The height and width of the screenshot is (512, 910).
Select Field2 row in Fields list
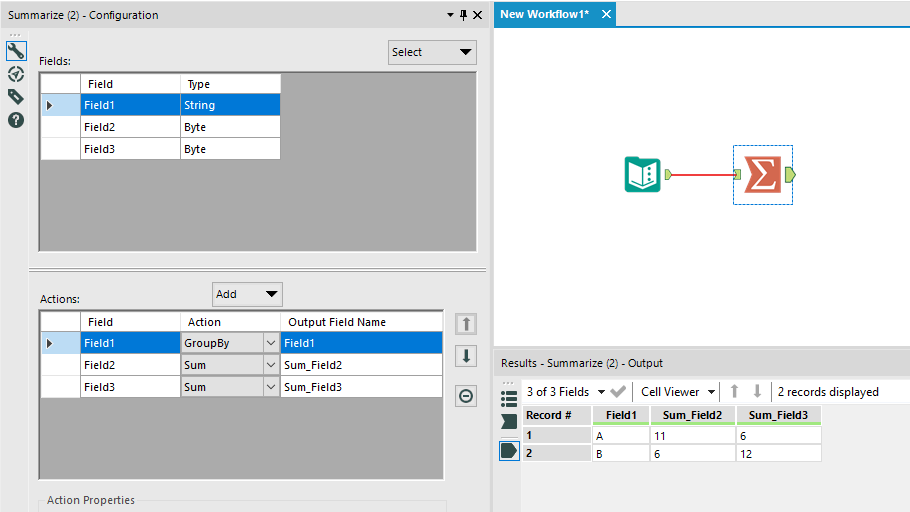pyautogui.click(x=161, y=127)
